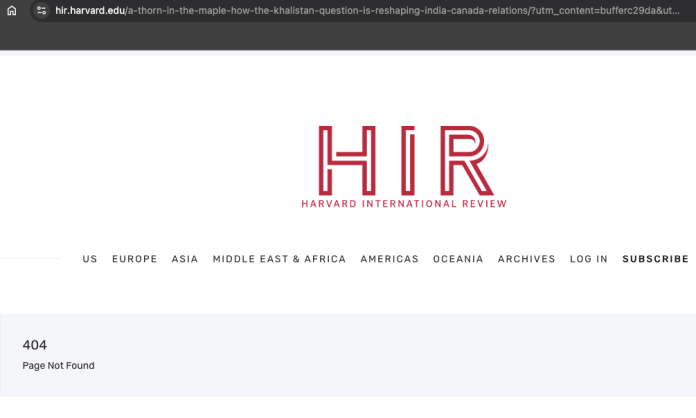
Task: Click the dark bar below the address bar
Action: [x=348, y=36]
